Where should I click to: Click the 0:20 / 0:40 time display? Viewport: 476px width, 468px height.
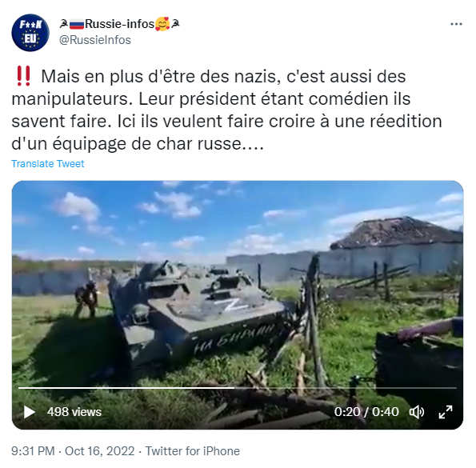[x=366, y=412]
